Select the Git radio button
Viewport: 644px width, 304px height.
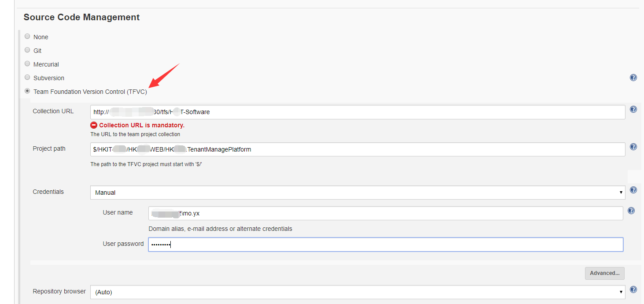(x=27, y=50)
